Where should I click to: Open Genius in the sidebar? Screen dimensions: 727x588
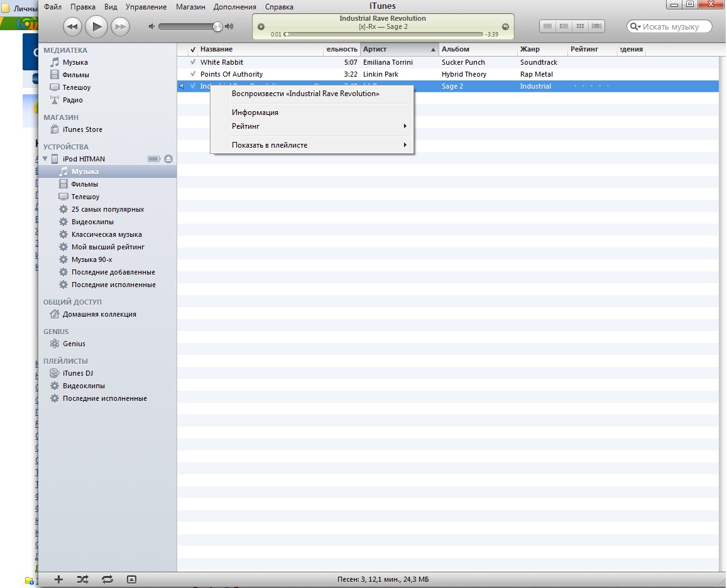[74, 344]
